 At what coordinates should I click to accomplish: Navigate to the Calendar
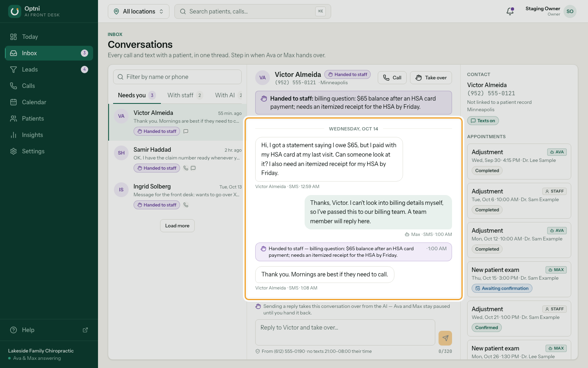point(49,102)
